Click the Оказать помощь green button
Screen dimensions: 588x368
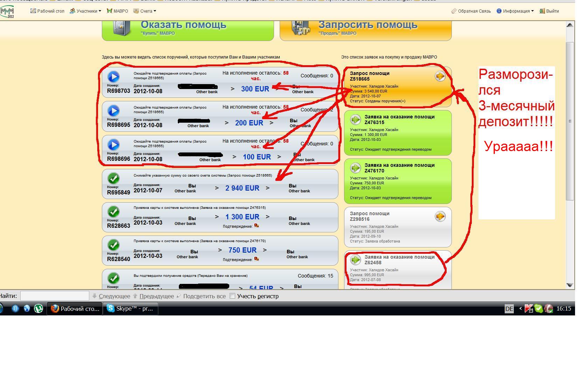[188, 30]
